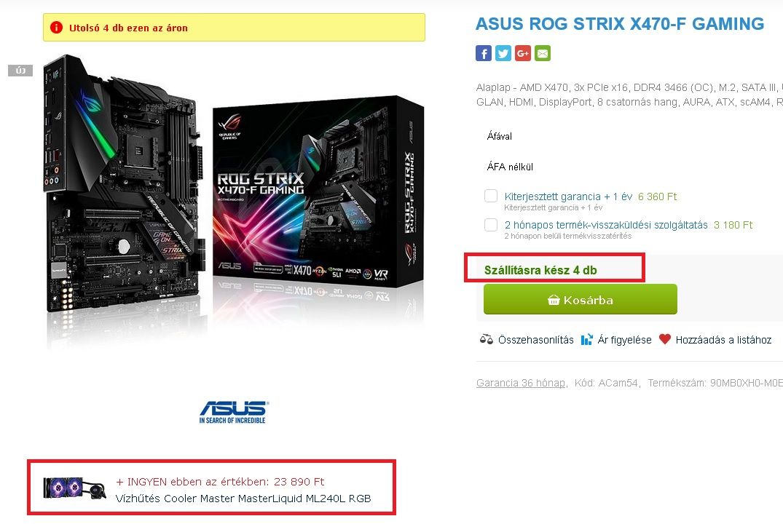Viewport: 783px width, 532px height.
Task: Enable Kiterjesztett garancia + 1 év checkbox
Action: pyautogui.click(x=491, y=196)
